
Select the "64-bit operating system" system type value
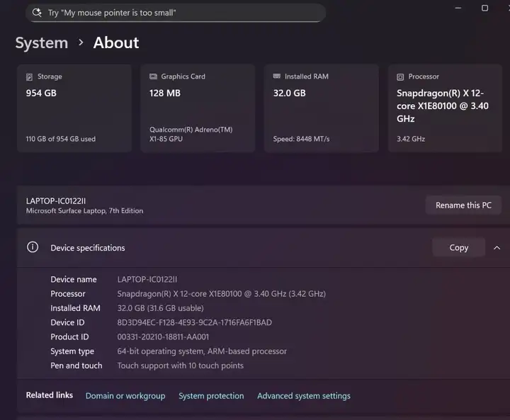pos(202,351)
